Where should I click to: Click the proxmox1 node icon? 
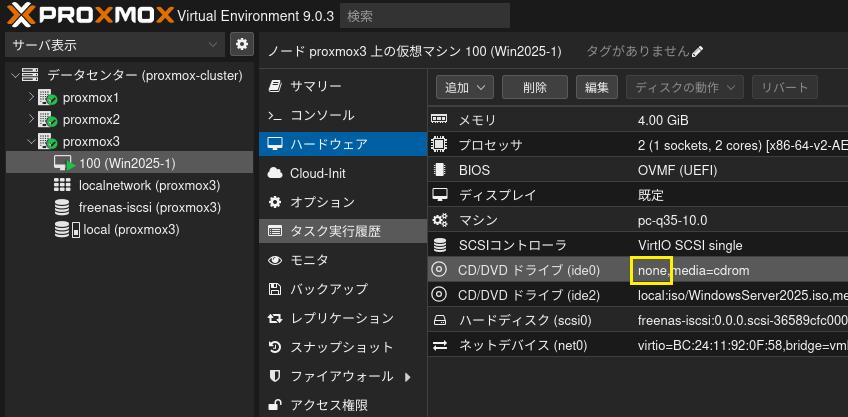pyautogui.click(x=48, y=98)
